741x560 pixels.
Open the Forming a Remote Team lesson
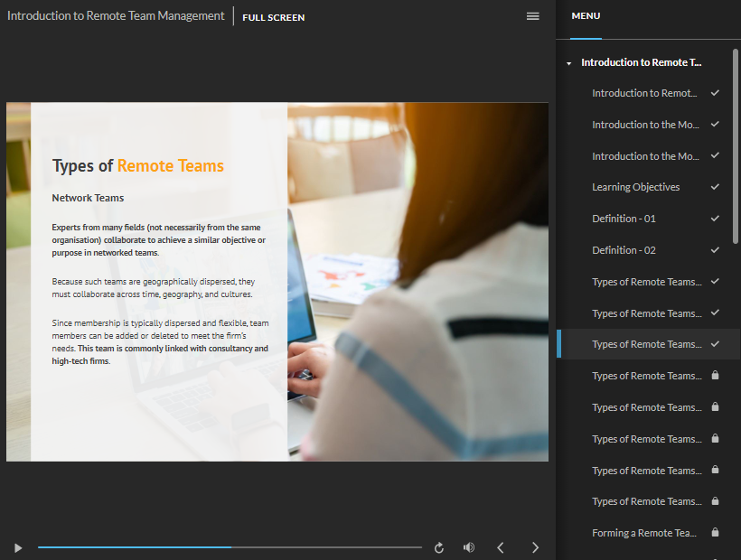point(643,533)
